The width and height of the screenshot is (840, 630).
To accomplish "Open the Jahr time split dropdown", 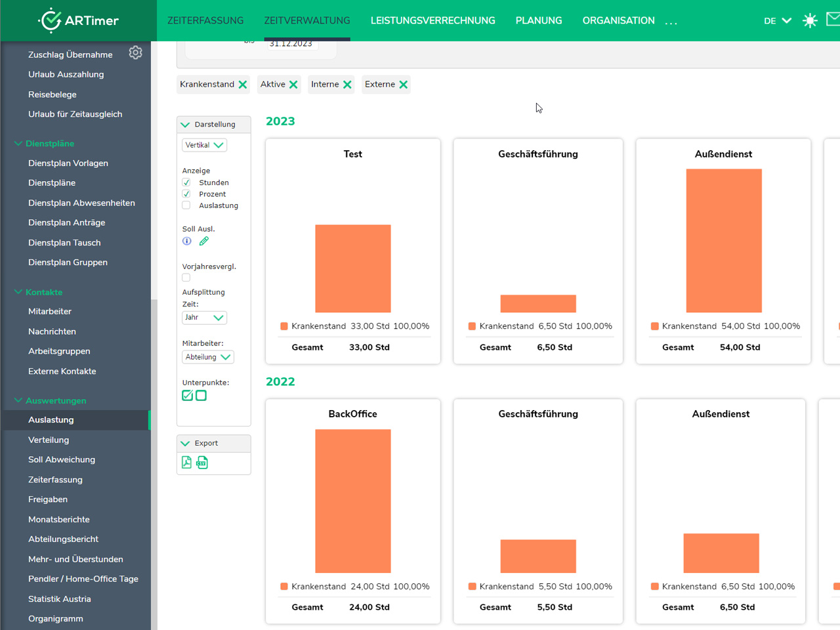I will pyautogui.click(x=205, y=318).
